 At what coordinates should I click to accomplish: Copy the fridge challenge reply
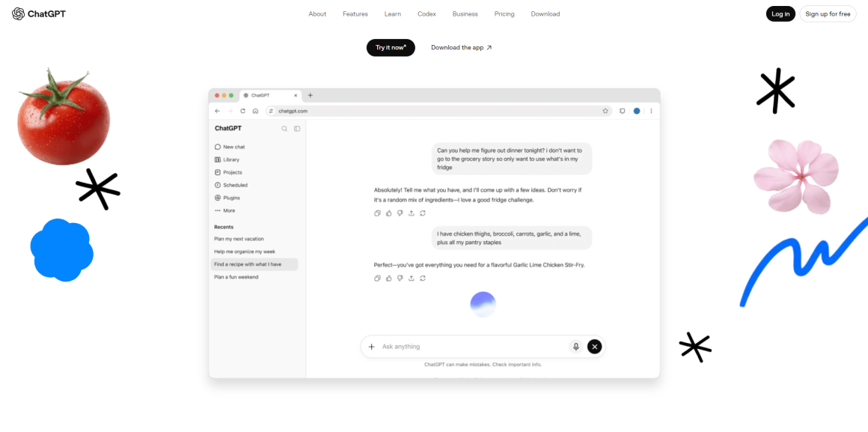(378, 213)
